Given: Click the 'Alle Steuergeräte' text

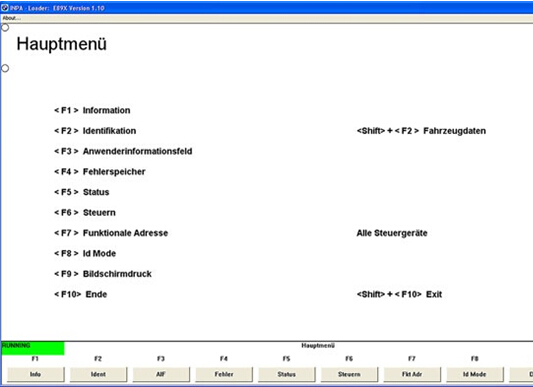Looking at the screenshot, I should [392, 233].
